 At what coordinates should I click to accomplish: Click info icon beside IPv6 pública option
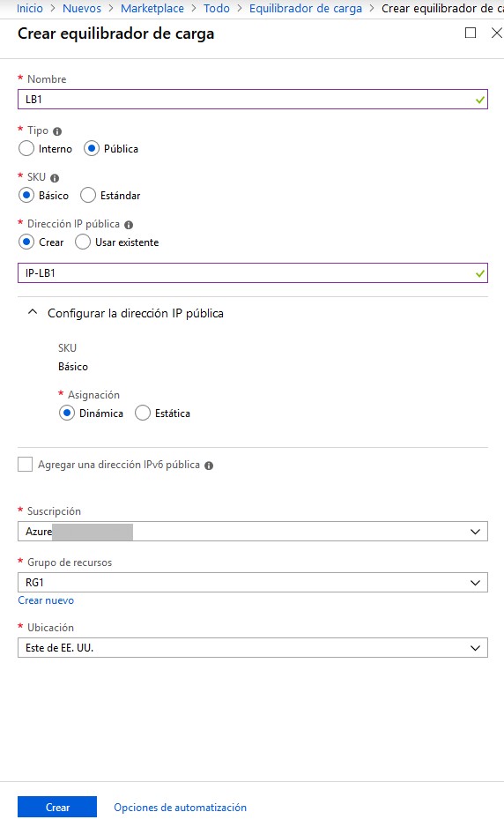[x=209, y=466]
